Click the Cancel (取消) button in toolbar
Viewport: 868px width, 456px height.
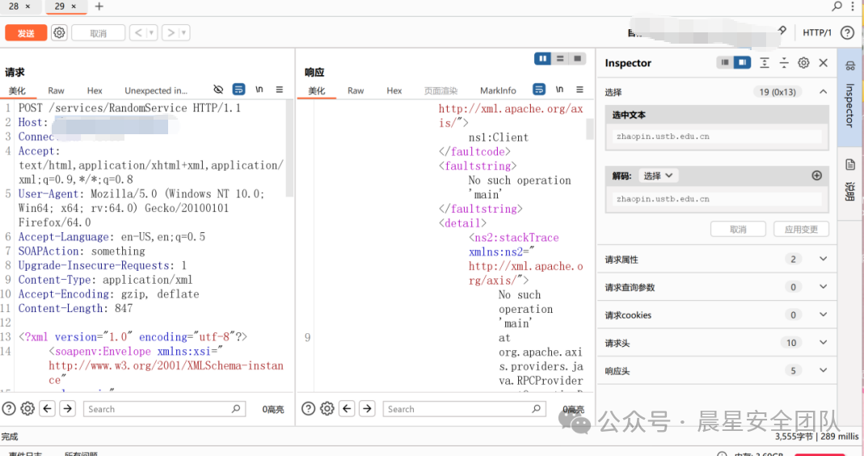(x=98, y=33)
